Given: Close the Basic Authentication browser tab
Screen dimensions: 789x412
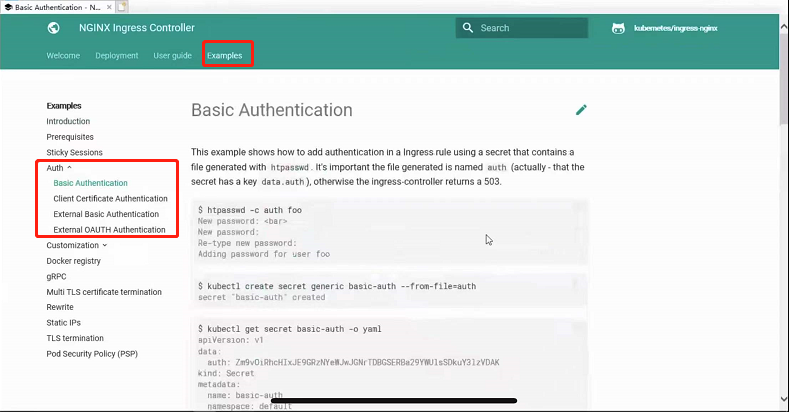Looking at the screenshot, I should click(109, 7).
